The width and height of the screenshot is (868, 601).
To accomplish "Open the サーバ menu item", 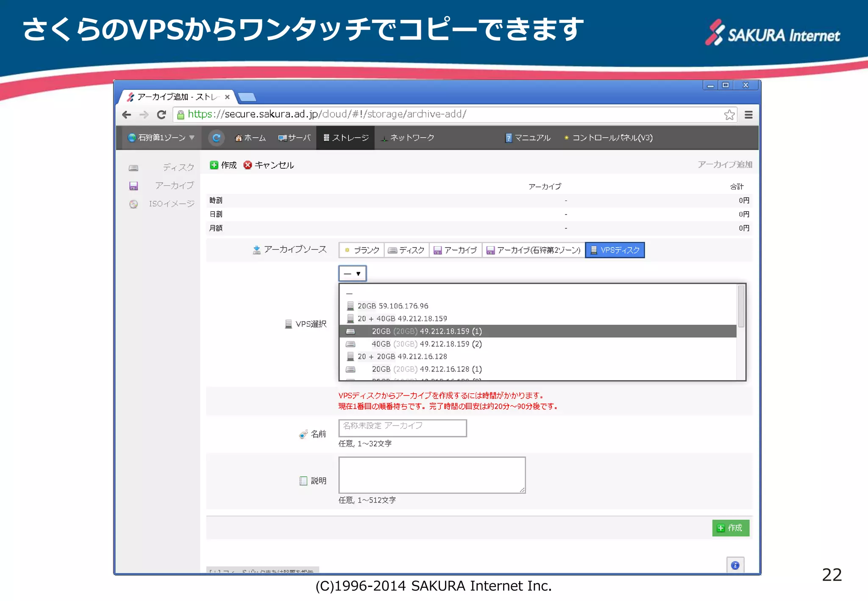I will (x=294, y=138).
